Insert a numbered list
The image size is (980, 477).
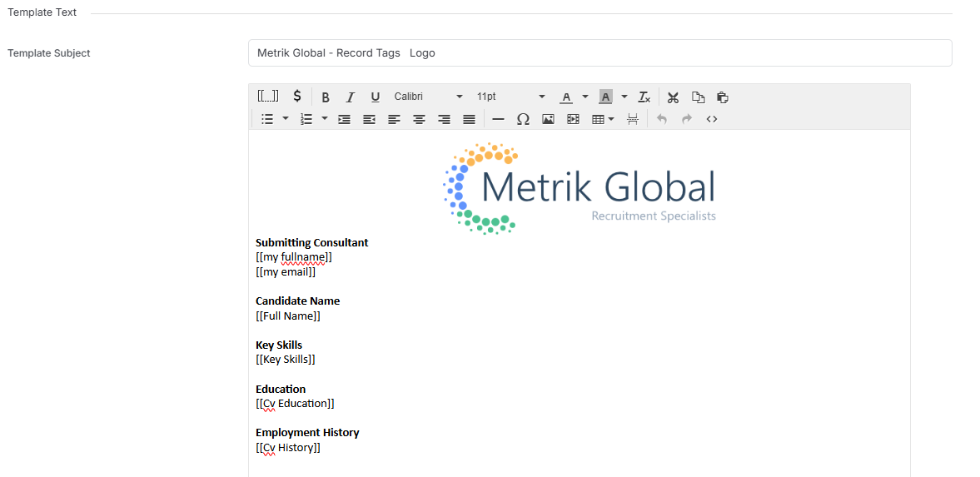click(x=306, y=119)
